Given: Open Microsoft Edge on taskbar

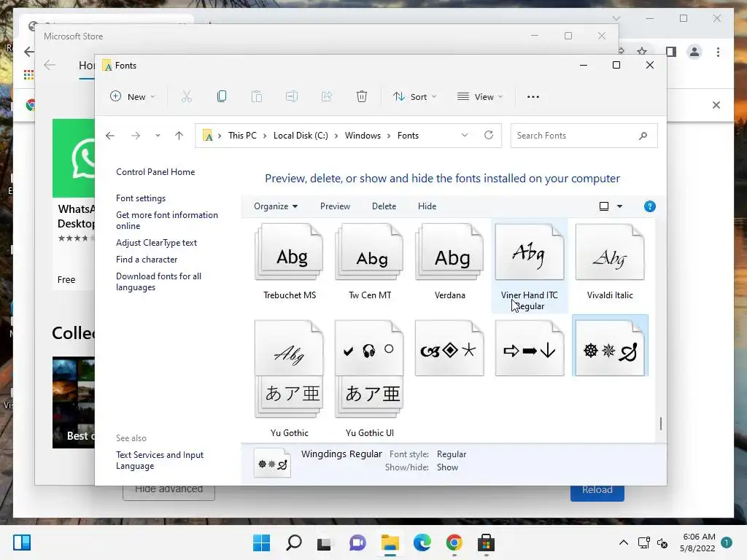Looking at the screenshot, I should pos(422,542).
